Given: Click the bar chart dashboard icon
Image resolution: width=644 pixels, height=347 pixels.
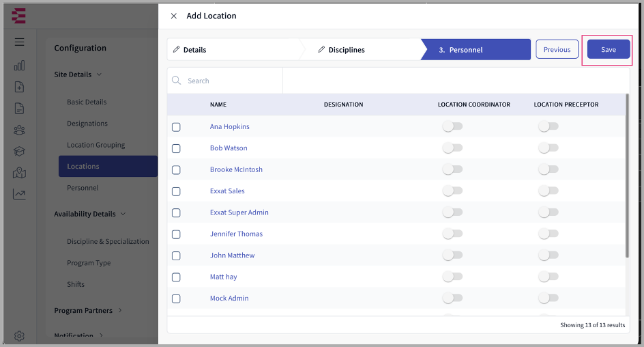Looking at the screenshot, I should pos(19,66).
